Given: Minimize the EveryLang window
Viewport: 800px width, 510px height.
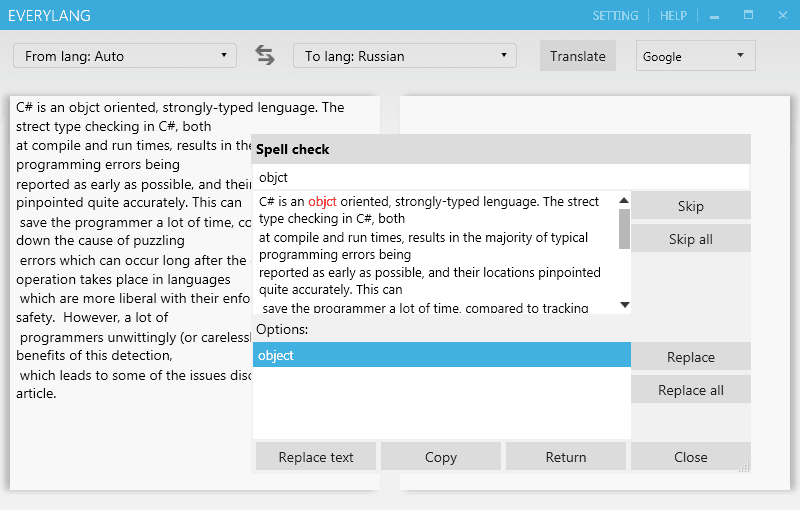Looking at the screenshot, I should coord(715,16).
